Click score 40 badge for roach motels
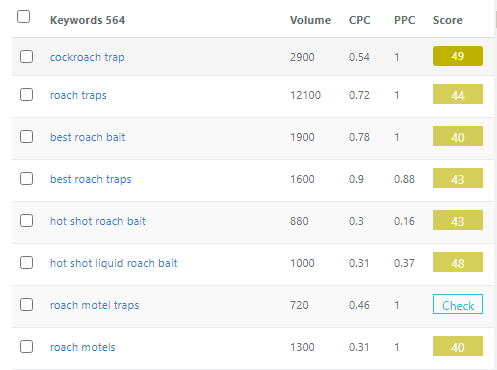The width and height of the screenshot is (497, 370). 458,346
